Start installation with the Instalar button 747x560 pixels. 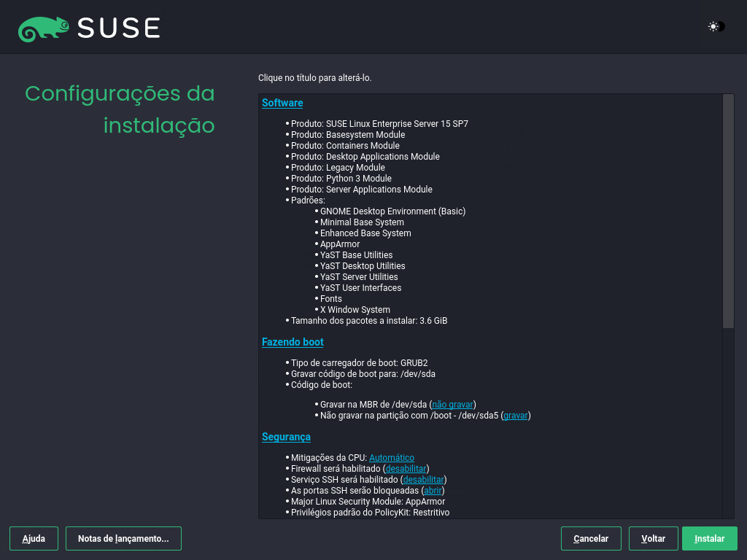[x=709, y=539]
